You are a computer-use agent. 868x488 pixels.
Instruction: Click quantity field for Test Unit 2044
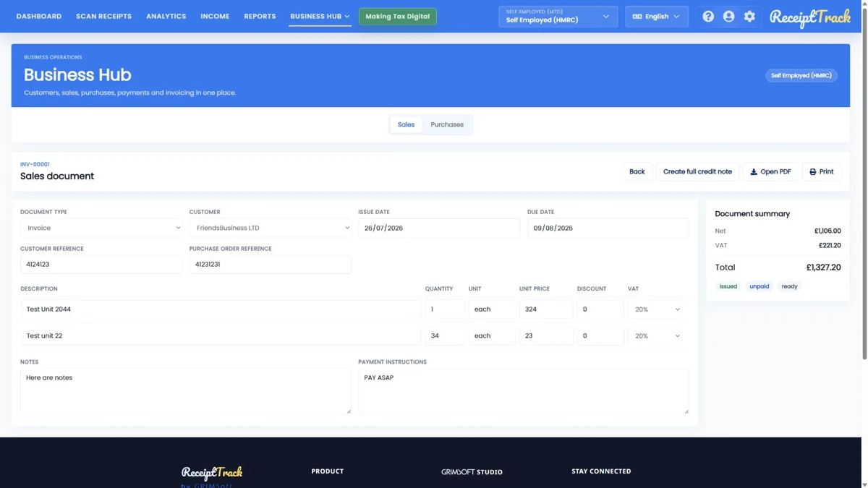(x=445, y=309)
